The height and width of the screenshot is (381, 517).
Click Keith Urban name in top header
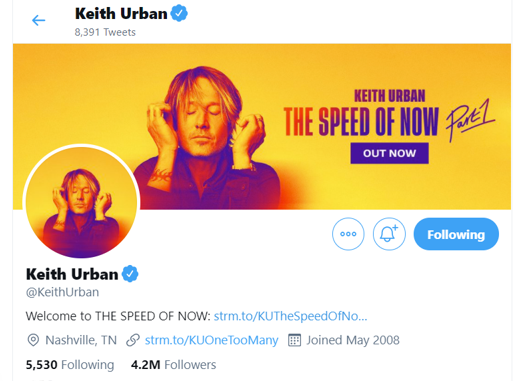click(x=121, y=14)
